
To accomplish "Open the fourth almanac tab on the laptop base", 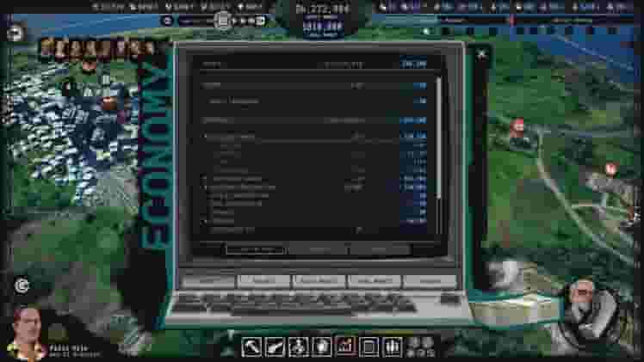I will [375, 281].
